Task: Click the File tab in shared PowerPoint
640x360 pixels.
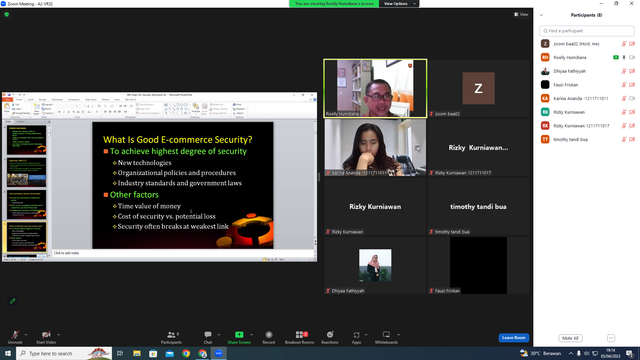Action: [x=7, y=100]
